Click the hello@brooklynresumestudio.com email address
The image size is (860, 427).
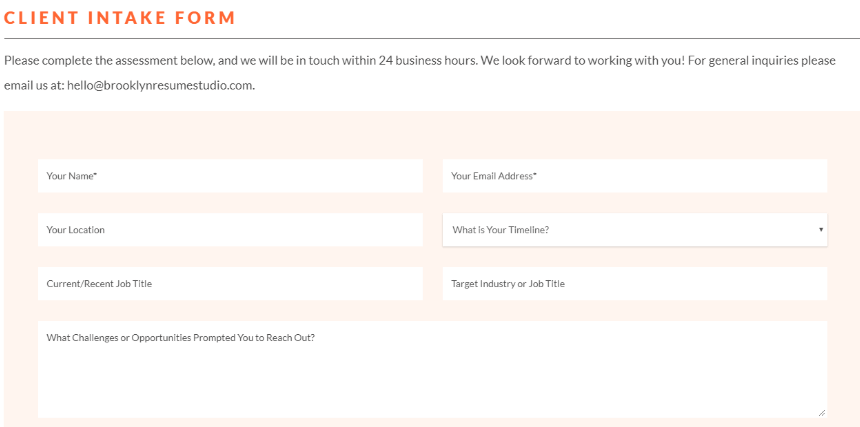[160, 86]
